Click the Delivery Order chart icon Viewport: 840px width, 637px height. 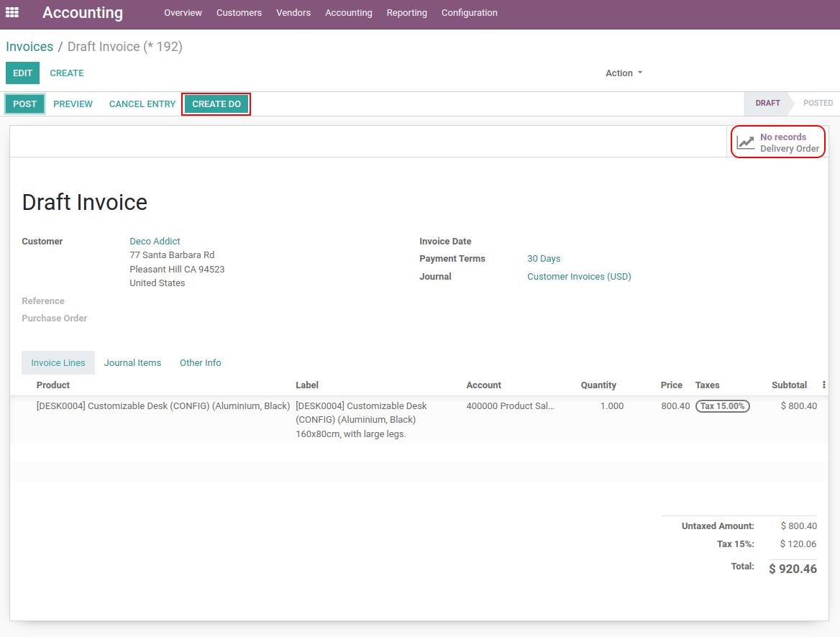tap(746, 142)
